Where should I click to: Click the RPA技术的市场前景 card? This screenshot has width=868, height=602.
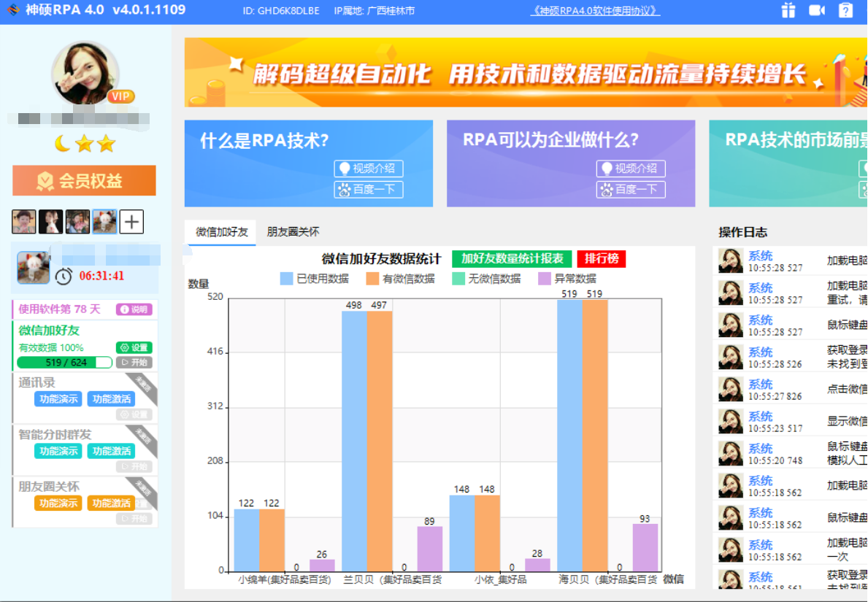click(x=788, y=163)
